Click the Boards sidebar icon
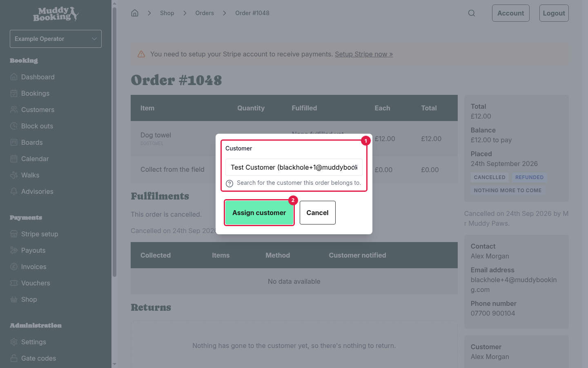 [14, 142]
